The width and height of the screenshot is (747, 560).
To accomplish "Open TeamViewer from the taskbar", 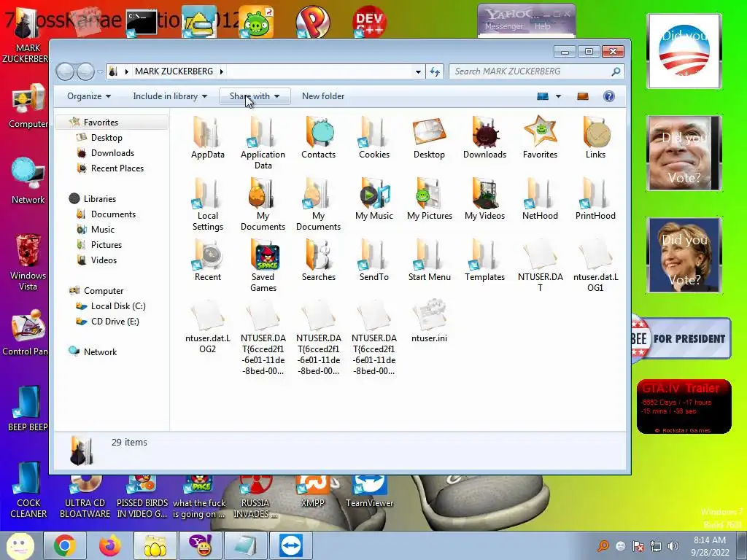I will [x=290, y=545].
